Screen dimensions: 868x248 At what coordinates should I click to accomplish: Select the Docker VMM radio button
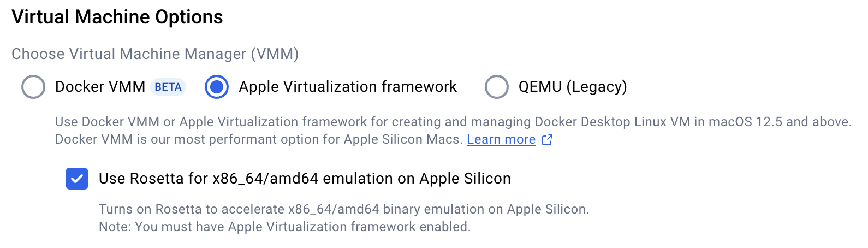[x=33, y=87]
